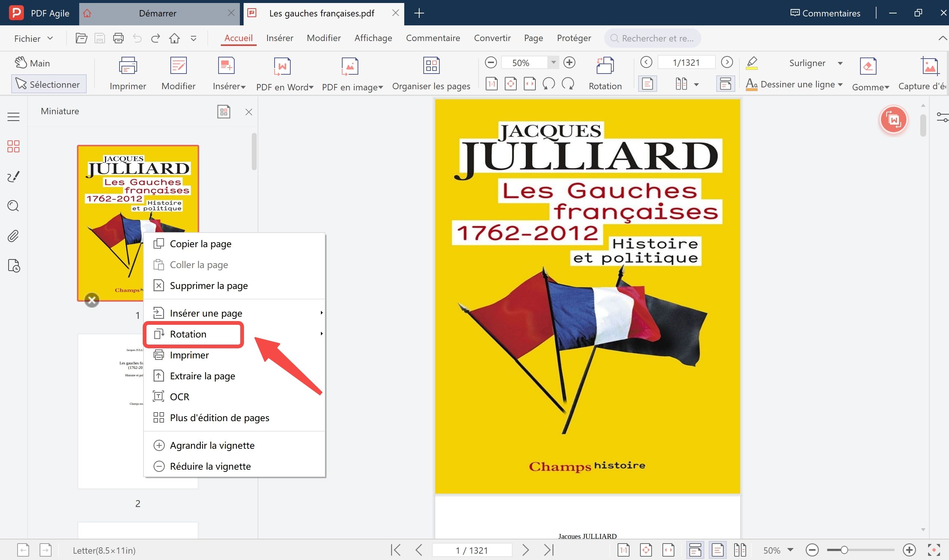This screenshot has height=560, width=949.
Task: Open the status bar zoom level dropdown
Action: tap(790, 550)
